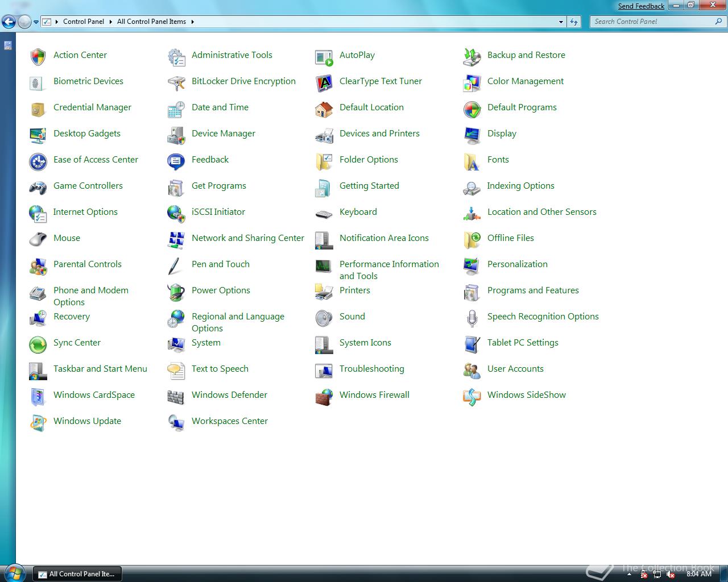Open the Parental Controls link

[x=88, y=264]
